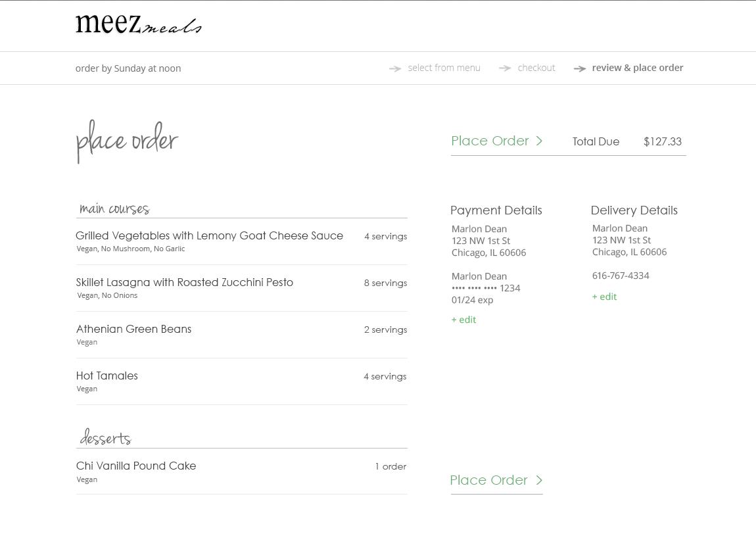The width and height of the screenshot is (756, 559).
Task: Edit the Delivery Details
Action: 604,297
